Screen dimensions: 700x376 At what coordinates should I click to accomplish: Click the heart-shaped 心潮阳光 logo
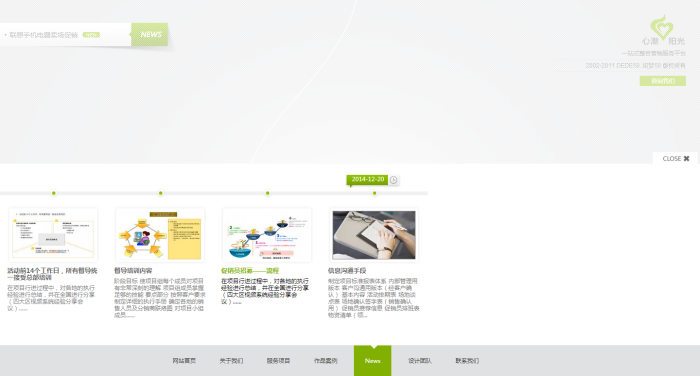click(662, 30)
